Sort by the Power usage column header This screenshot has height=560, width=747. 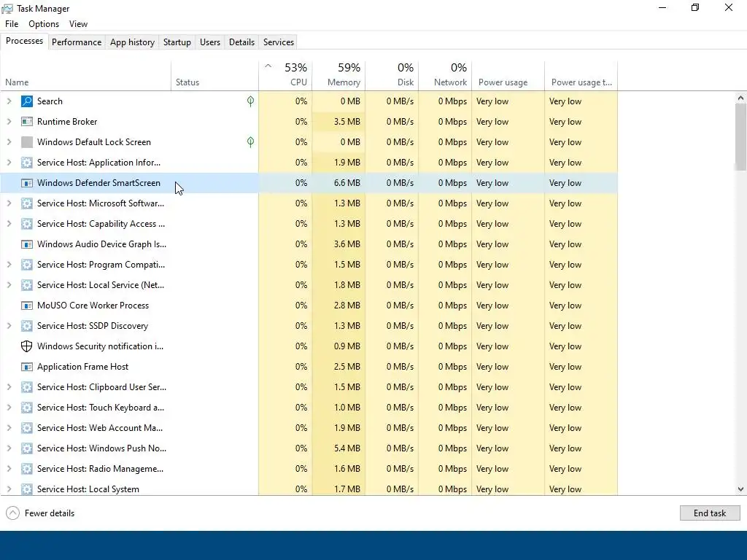[x=508, y=76]
